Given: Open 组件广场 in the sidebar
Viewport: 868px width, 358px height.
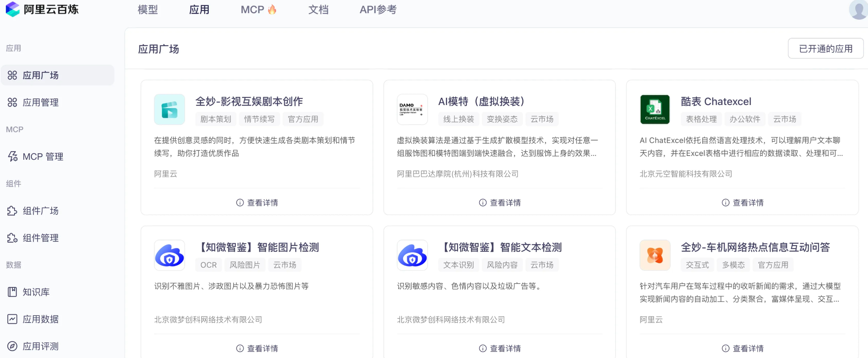Looking at the screenshot, I should pyautogui.click(x=57, y=211).
